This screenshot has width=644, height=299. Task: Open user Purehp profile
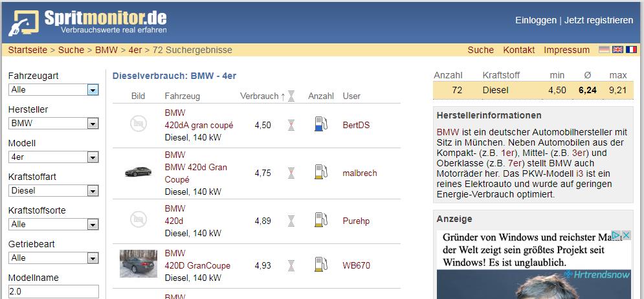356,221
